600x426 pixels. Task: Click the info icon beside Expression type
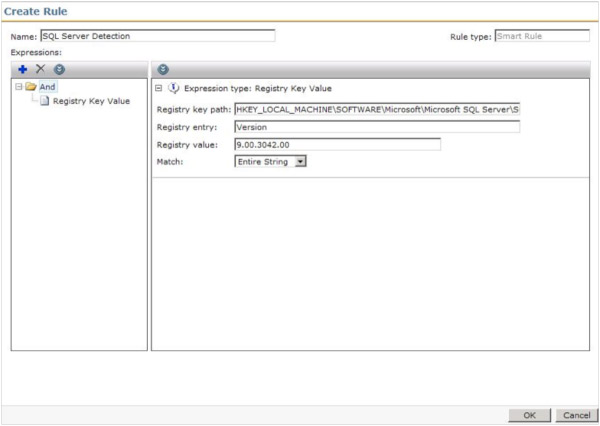coord(174,88)
